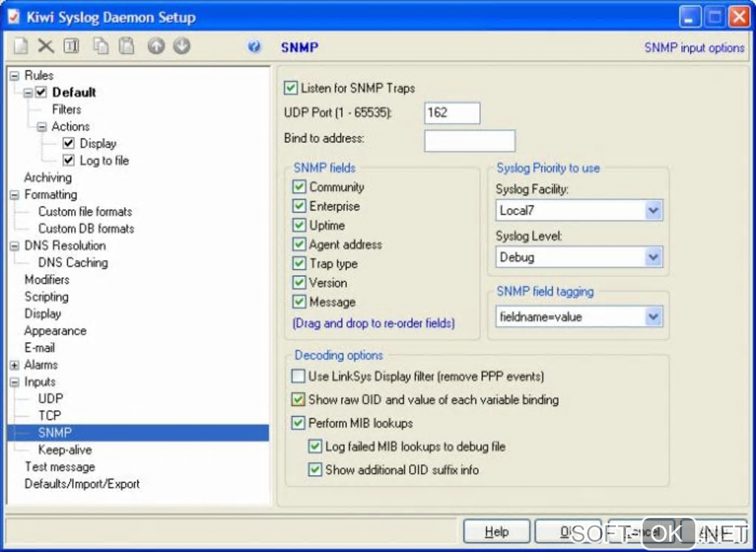Toggle the Trap type checkbox
Image resolution: width=756 pixels, height=552 pixels.
(299, 263)
